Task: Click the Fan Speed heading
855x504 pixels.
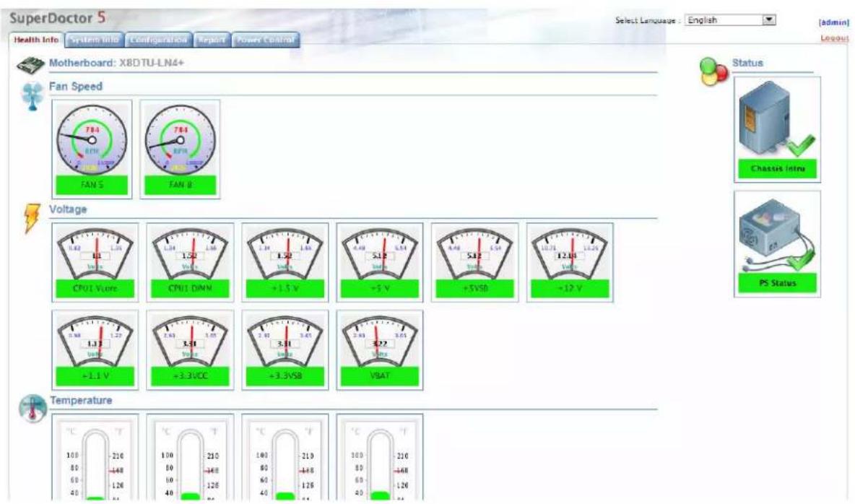Action: 75,86
